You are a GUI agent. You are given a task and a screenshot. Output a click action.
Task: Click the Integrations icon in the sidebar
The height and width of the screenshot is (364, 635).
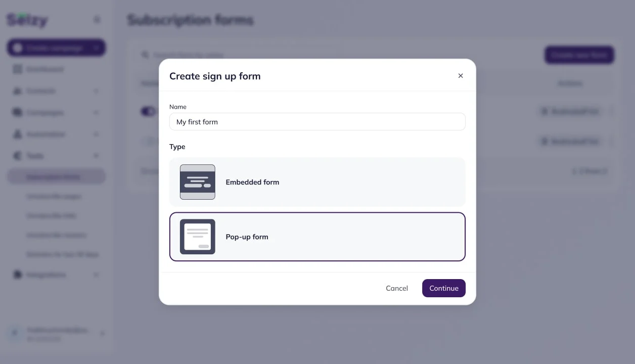click(18, 275)
